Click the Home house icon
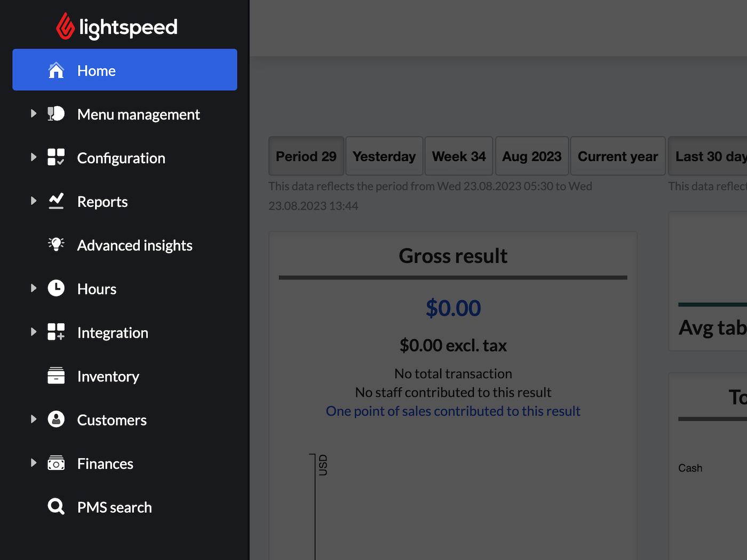 tap(56, 70)
